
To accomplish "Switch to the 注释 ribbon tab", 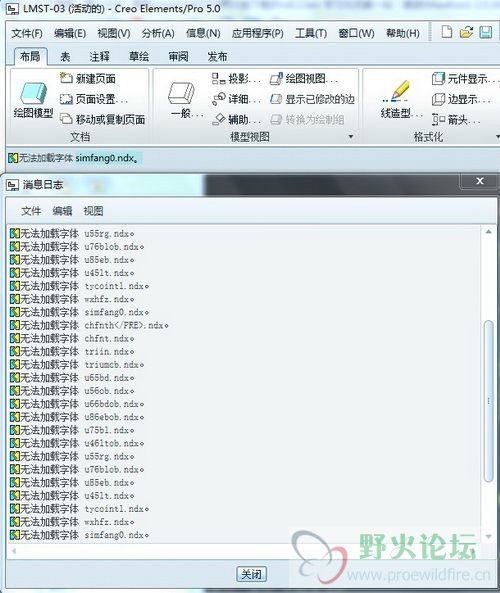I will pos(99,57).
